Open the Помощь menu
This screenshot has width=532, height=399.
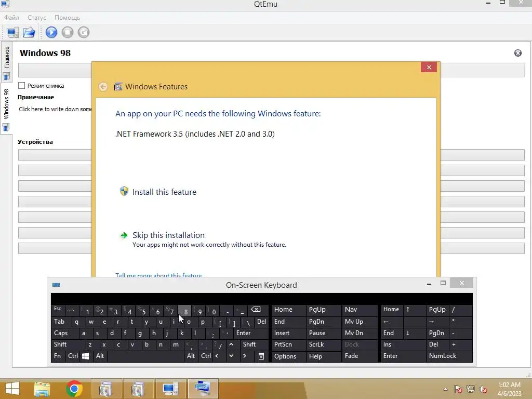[67, 18]
